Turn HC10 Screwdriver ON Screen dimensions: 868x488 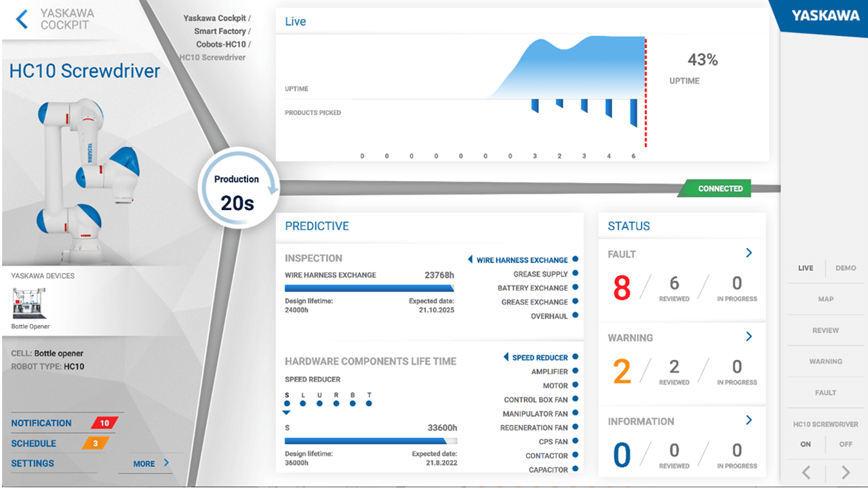806,445
